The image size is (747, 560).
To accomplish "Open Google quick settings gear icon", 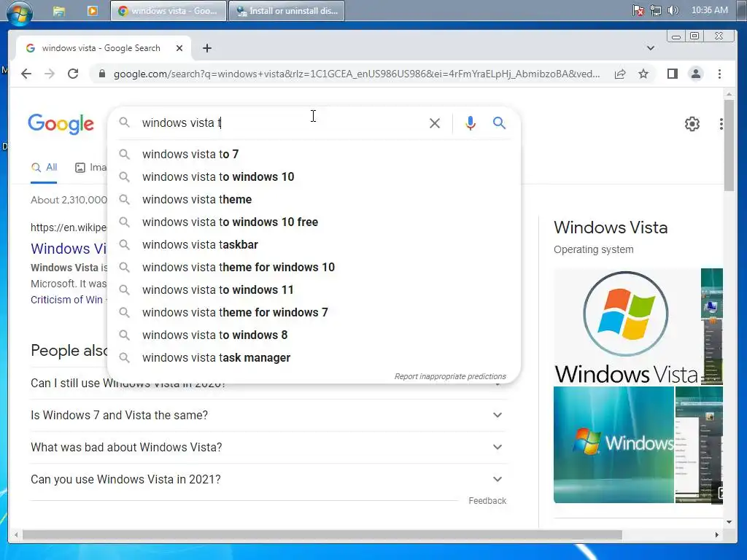I will 692,124.
